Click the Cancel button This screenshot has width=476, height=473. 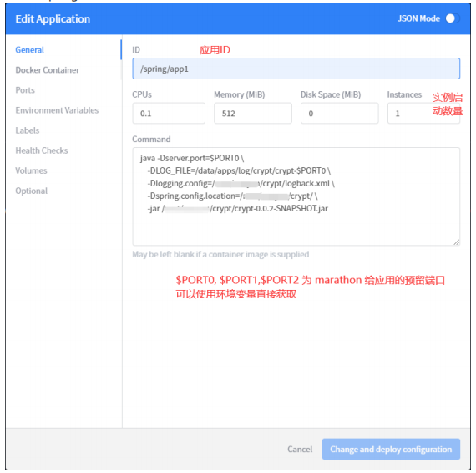[x=300, y=449]
